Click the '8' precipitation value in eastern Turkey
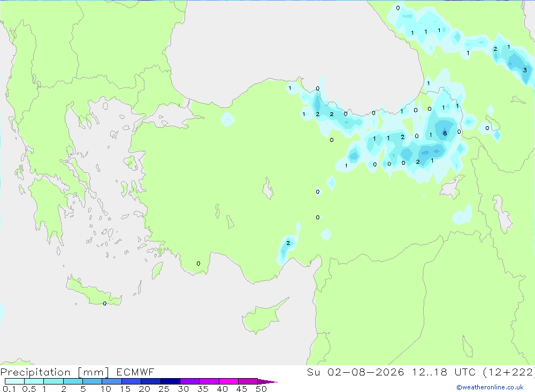 [445, 133]
